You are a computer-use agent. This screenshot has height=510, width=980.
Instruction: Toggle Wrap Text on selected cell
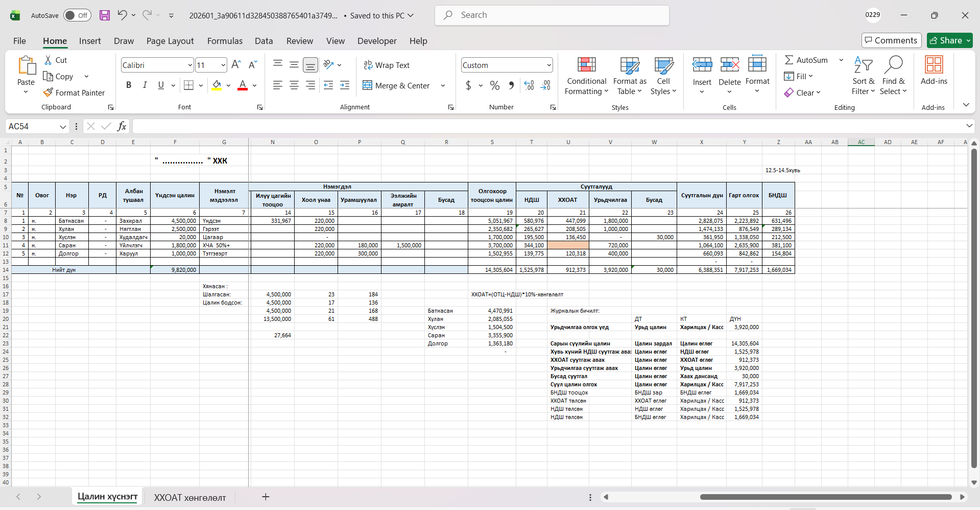[387, 65]
